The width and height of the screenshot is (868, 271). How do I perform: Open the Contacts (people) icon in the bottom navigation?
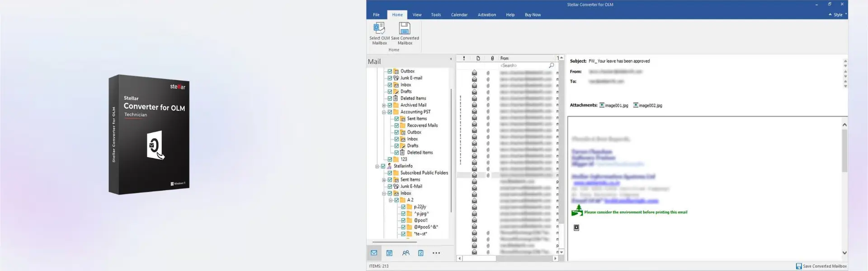[406, 253]
